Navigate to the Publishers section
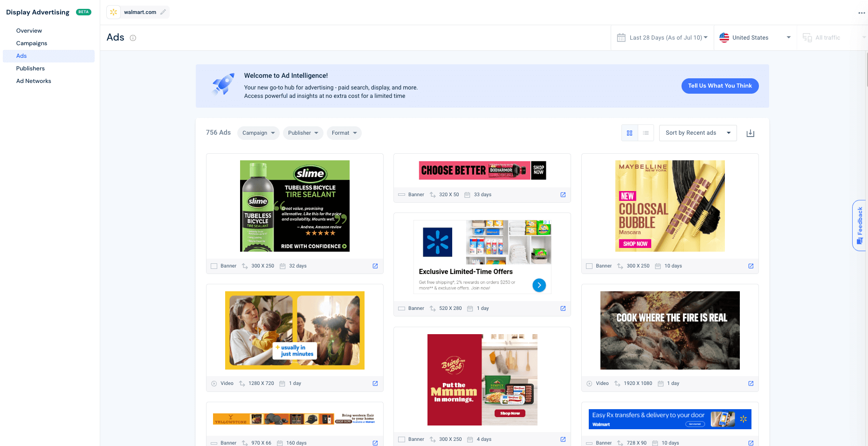The width and height of the screenshot is (868, 446). click(x=30, y=68)
